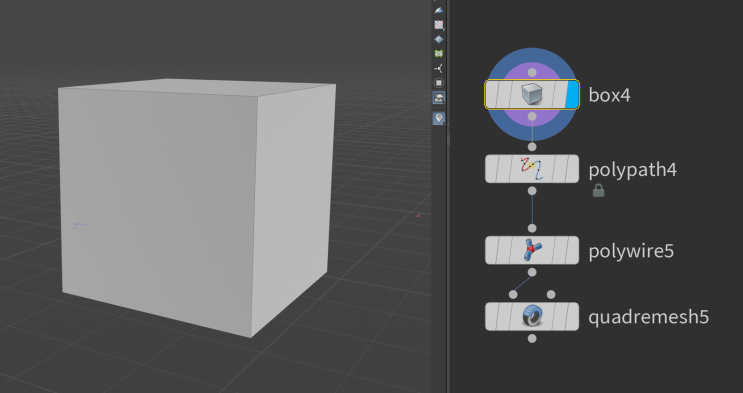The width and height of the screenshot is (743, 393).
Task: Toggle the bypass flag on polywire5
Action: click(492, 250)
